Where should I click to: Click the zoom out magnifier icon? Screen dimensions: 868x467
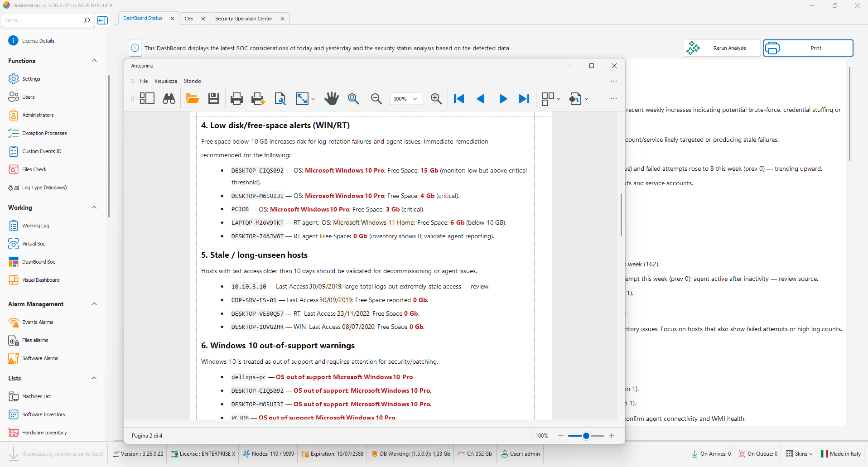(x=376, y=99)
